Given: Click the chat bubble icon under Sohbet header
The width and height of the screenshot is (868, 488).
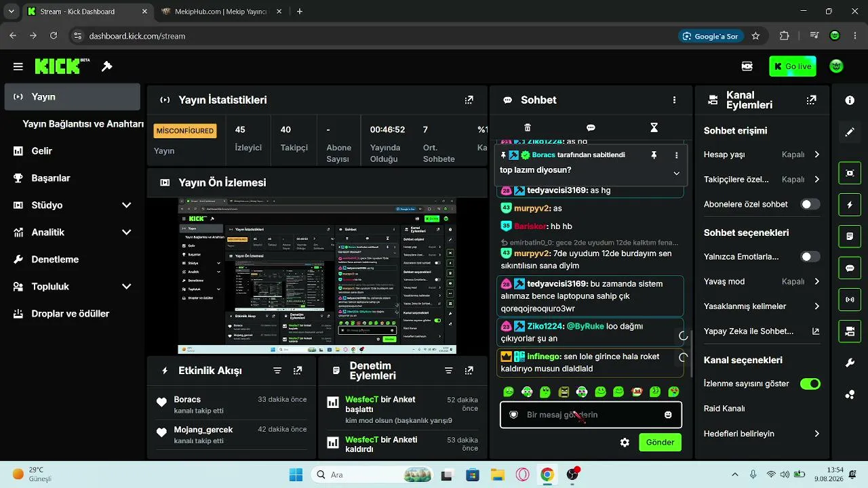Looking at the screenshot, I should (591, 127).
